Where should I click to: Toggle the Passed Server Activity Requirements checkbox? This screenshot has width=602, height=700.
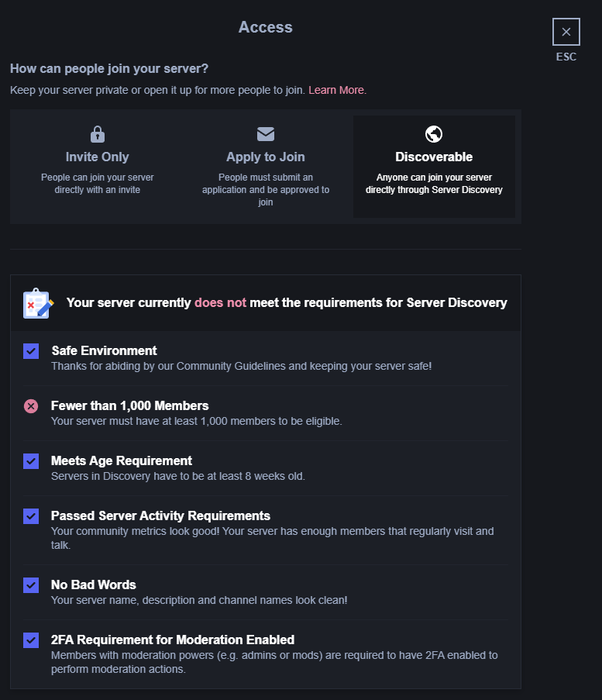click(x=31, y=516)
